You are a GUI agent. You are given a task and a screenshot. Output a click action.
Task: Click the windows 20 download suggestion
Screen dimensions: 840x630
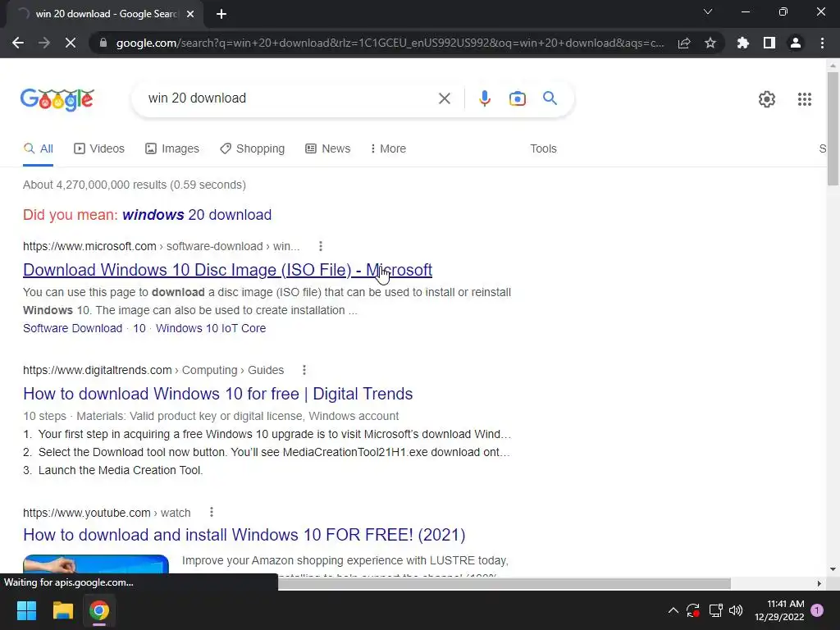(x=197, y=215)
